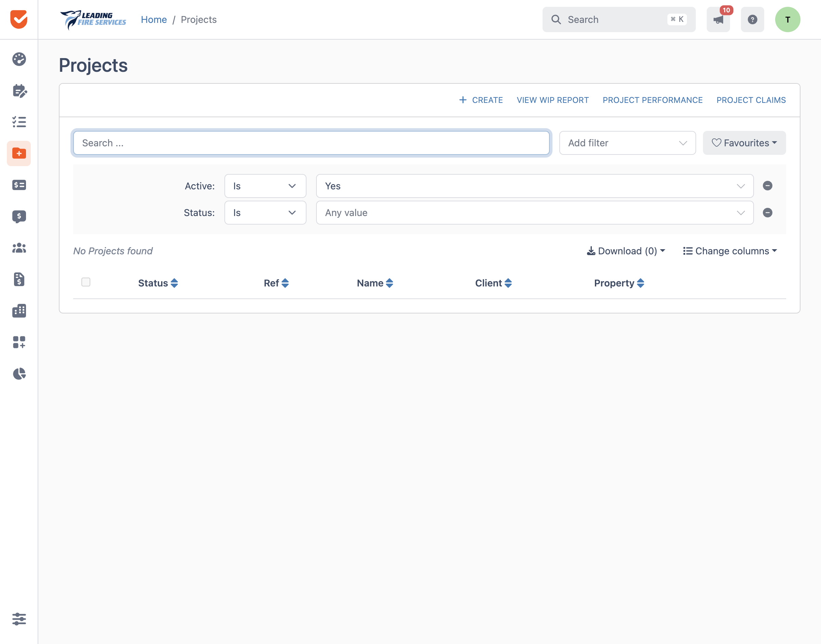The height and width of the screenshot is (644, 821).
Task: Click the orange shield checkmark app logo
Action: [x=19, y=19]
